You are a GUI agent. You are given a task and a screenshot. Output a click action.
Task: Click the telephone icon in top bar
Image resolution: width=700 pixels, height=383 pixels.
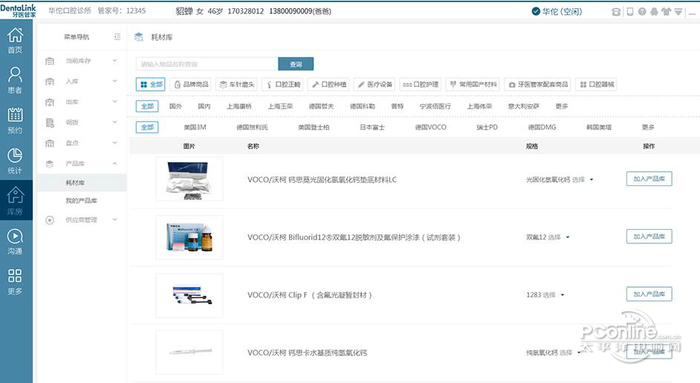(616, 12)
